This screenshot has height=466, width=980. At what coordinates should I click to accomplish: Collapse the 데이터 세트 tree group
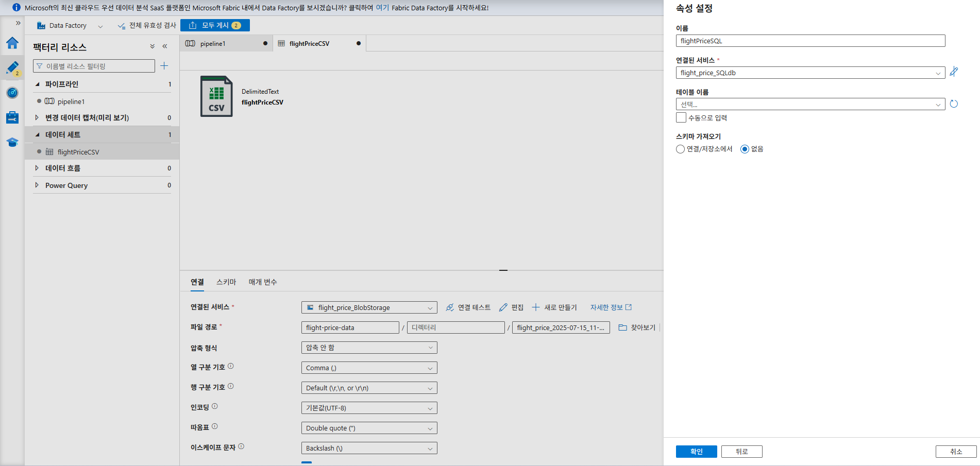tap(37, 134)
